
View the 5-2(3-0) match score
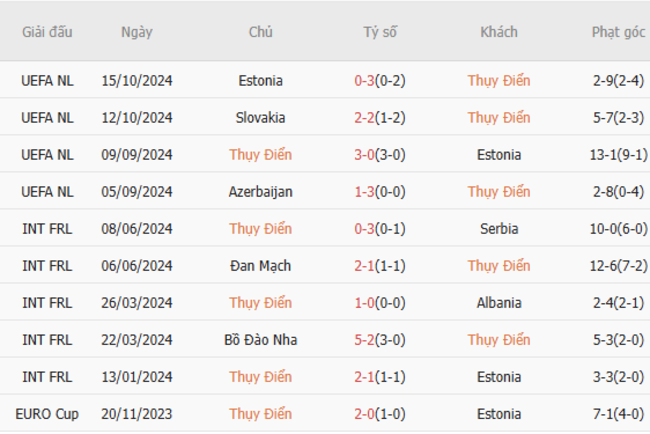tap(380, 340)
